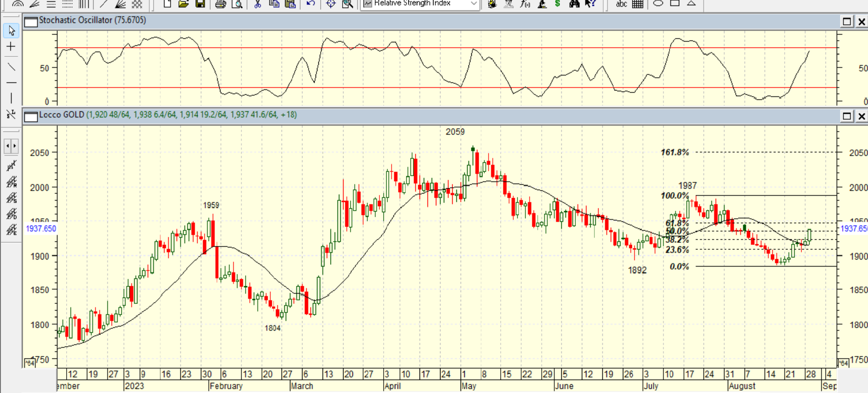This screenshot has width=868, height=393.
Task: Click the Fibonacci arcs tool icon
Action: click(18, 4)
